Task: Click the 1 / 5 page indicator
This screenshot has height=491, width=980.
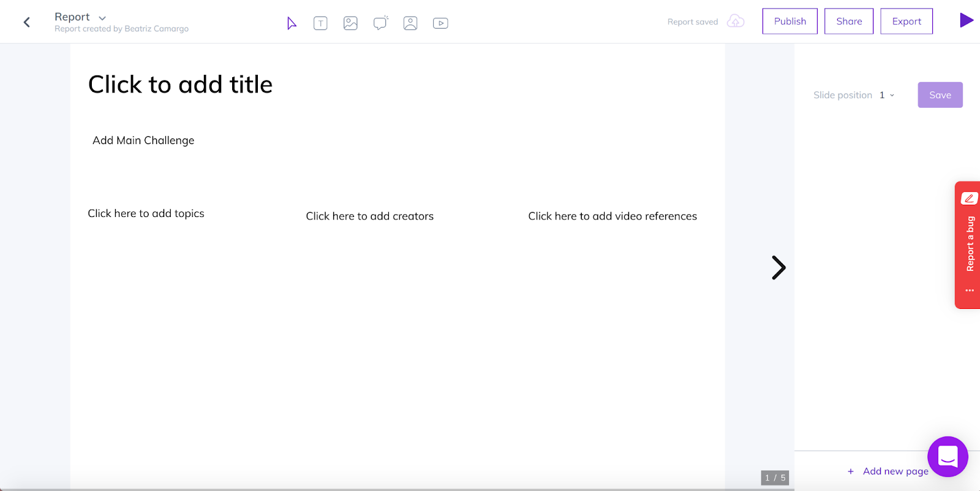Action: [775, 478]
